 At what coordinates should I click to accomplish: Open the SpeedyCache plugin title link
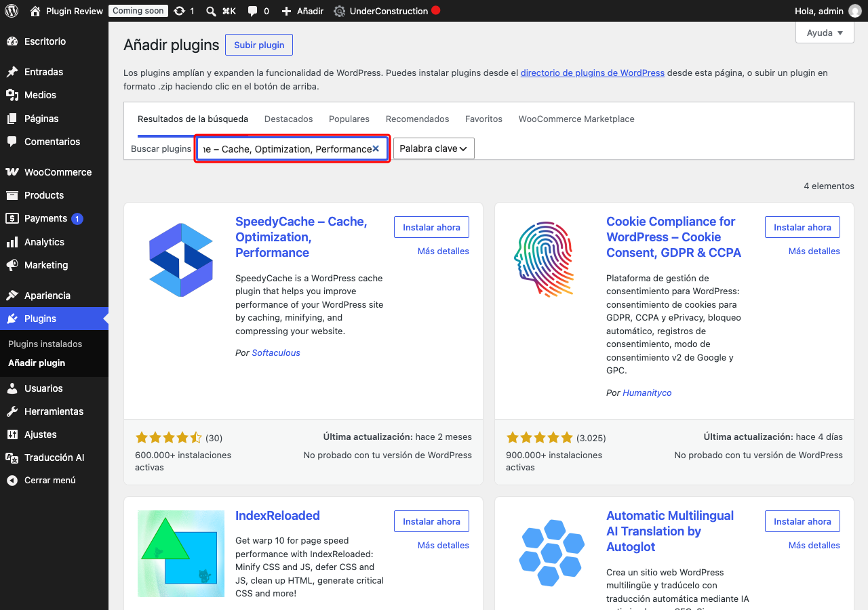[x=302, y=237]
